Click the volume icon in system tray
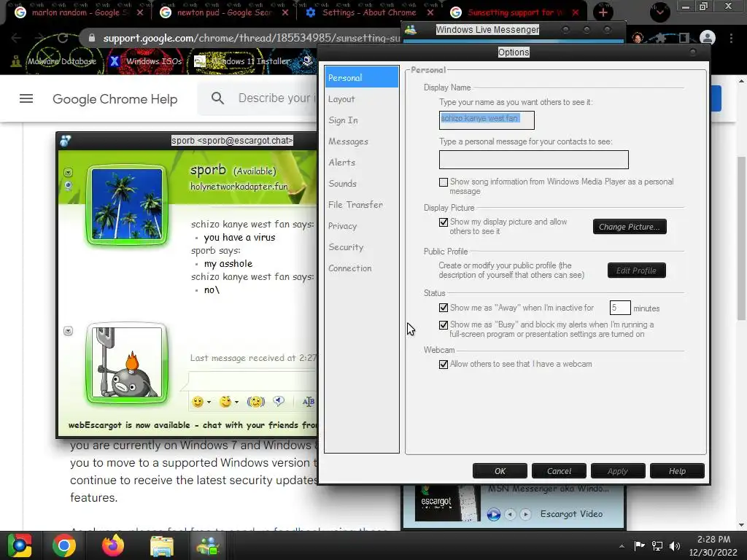Screen dimensions: 747x560 (675, 545)
